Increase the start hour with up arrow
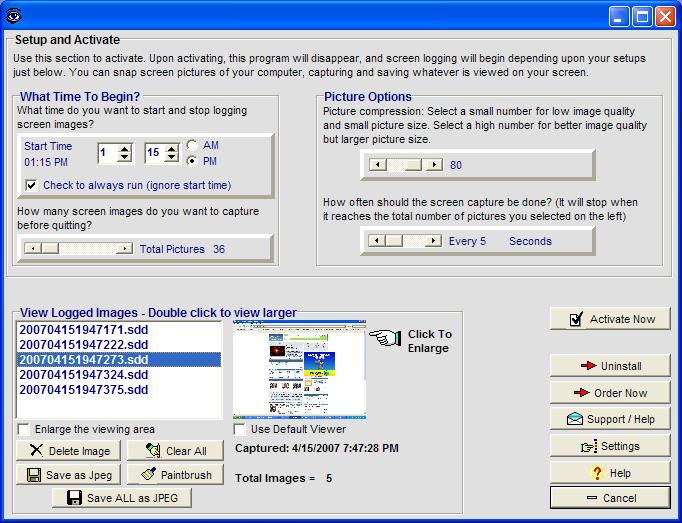The image size is (682, 523). coord(125,148)
